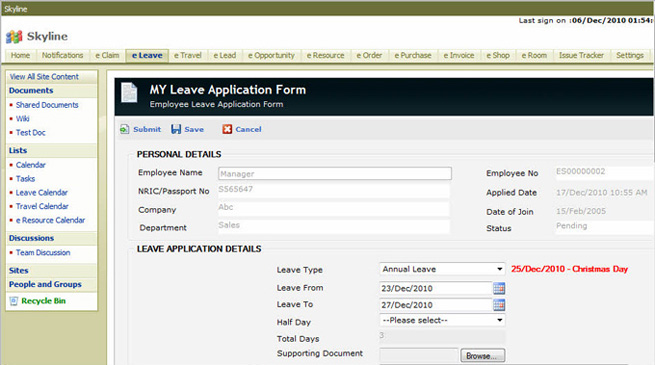The image size is (655, 365).
Task: Click the Skyline logo icon
Action: coord(14,37)
